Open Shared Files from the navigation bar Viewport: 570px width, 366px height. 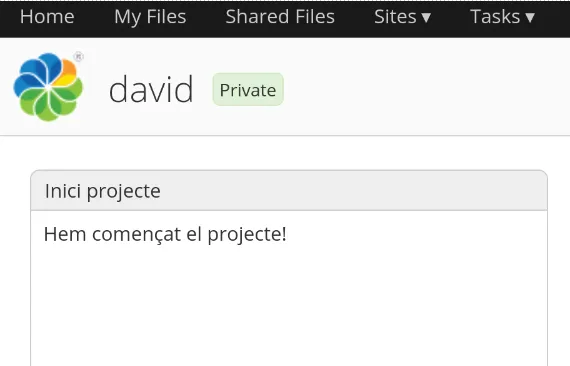[x=280, y=17]
